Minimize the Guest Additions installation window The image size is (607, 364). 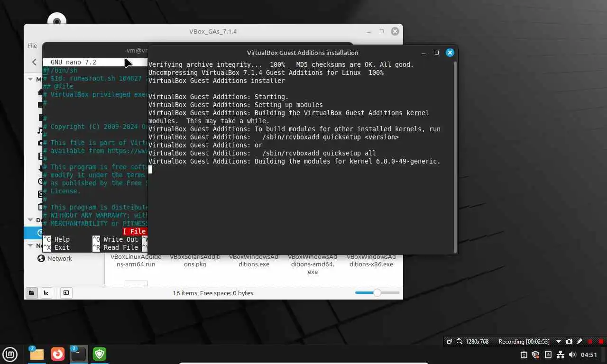pyautogui.click(x=423, y=53)
